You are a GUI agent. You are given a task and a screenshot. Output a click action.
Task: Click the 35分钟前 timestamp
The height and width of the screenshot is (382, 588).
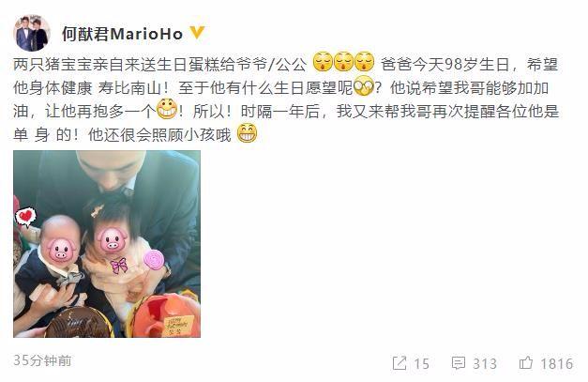coord(42,360)
